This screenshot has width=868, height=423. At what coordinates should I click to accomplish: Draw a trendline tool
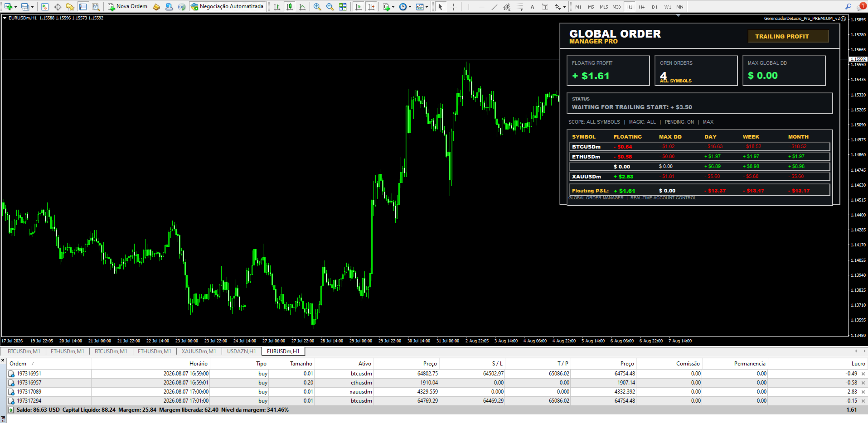[494, 7]
